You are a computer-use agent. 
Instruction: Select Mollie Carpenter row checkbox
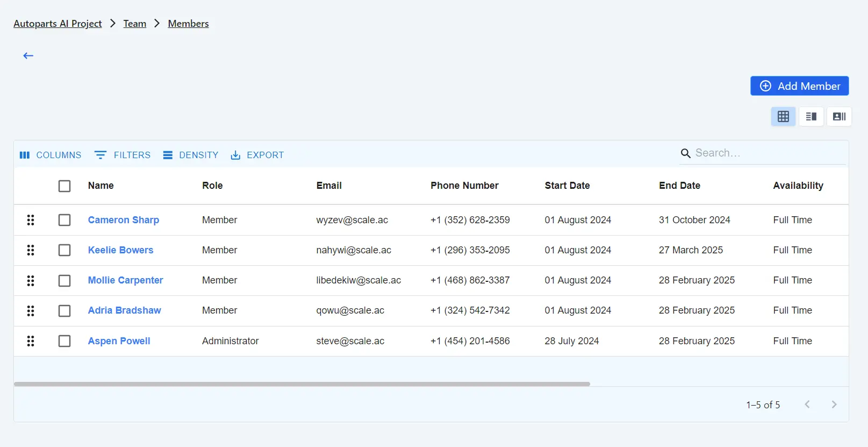tap(64, 280)
